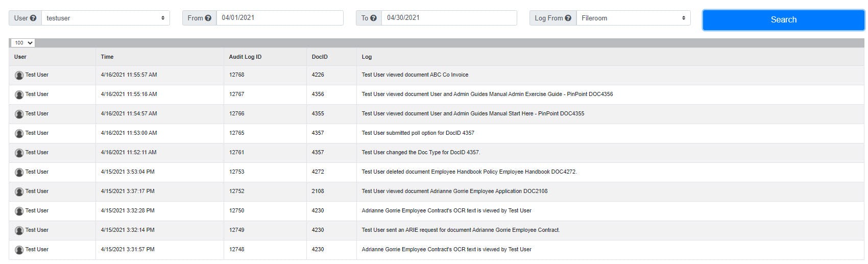Sort by the Audit Log ID column header

(x=245, y=57)
